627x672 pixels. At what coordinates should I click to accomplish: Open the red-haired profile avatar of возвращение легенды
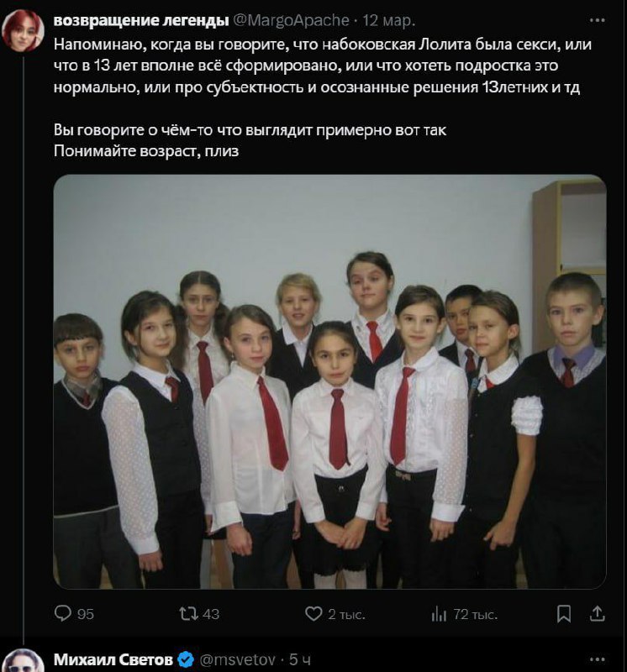tap(24, 31)
